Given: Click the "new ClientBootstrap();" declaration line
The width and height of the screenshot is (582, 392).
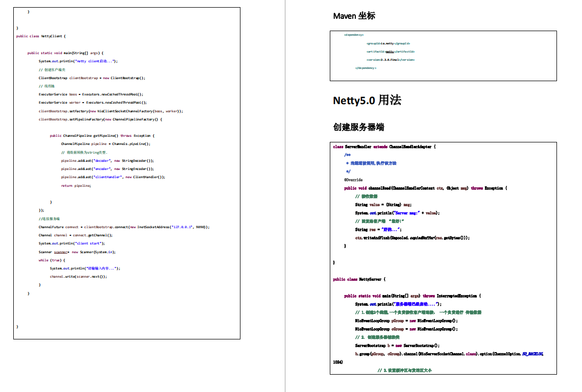Looking at the screenshot, I should 92,78.
